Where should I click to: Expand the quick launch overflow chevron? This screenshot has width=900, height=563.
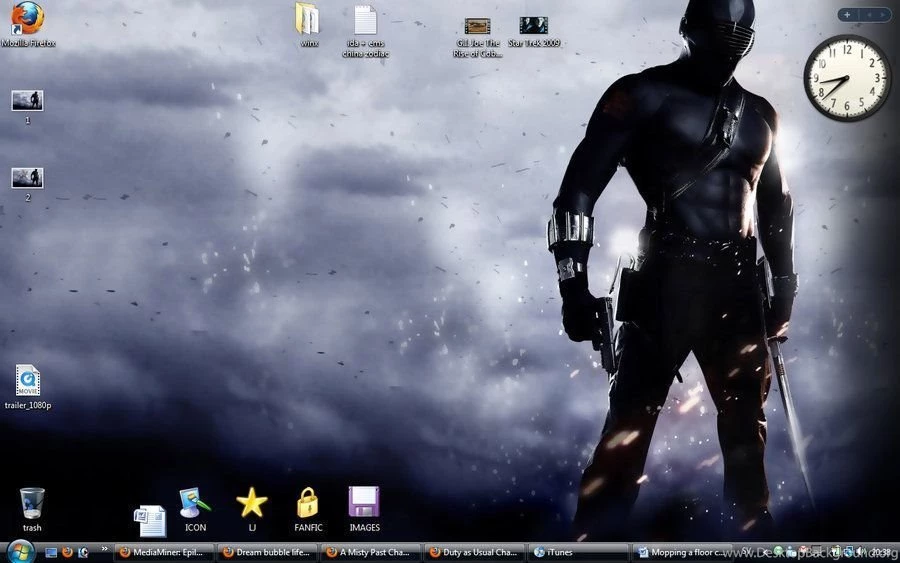104,549
